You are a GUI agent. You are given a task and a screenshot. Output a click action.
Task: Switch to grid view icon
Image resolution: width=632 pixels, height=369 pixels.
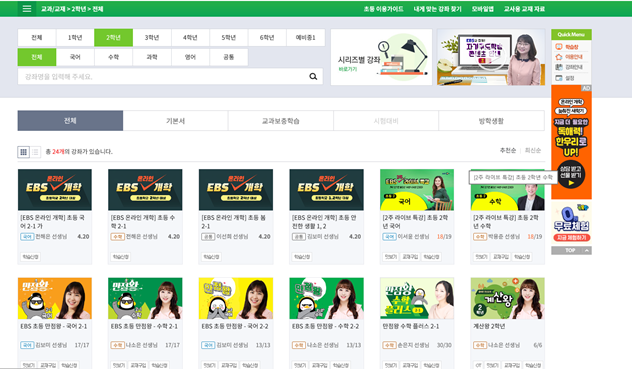23,152
